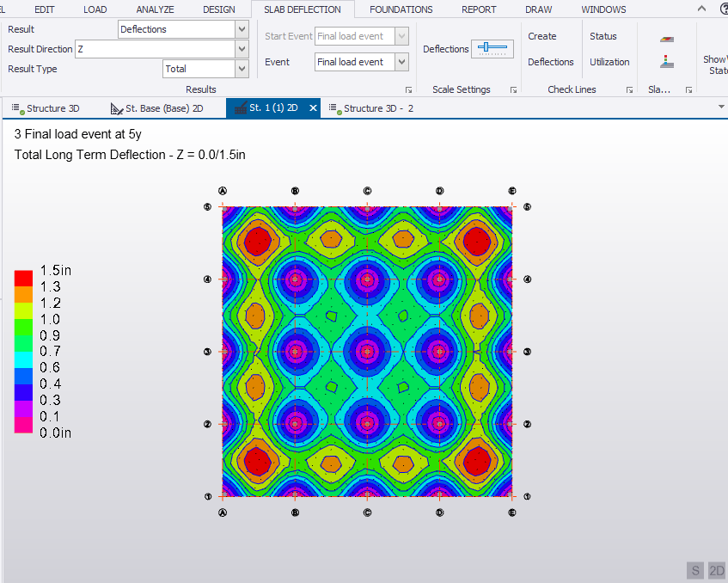Image resolution: width=728 pixels, height=583 pixels.
Task: Adjust the Deflections scale slider
Action: [x=492, y=49]
